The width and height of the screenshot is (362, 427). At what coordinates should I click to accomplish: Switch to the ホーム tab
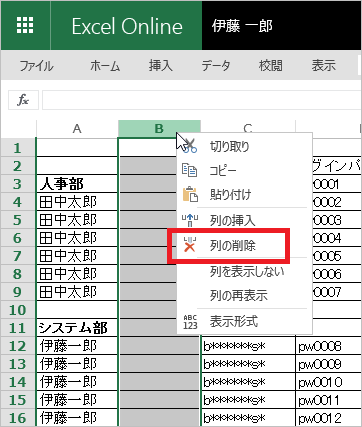click(x=105, y=65)
